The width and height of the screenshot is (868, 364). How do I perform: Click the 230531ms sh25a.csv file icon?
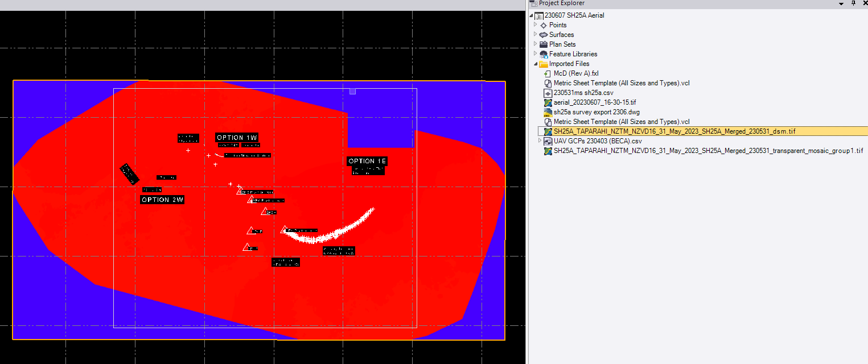[548, 93]
